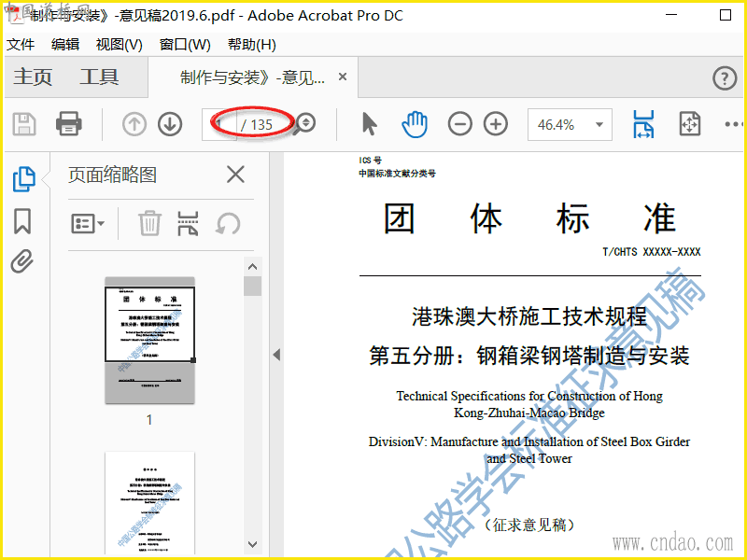Zoom out with minus button
The height and width of the screenshot is (560, 747).
pos(459,125)
